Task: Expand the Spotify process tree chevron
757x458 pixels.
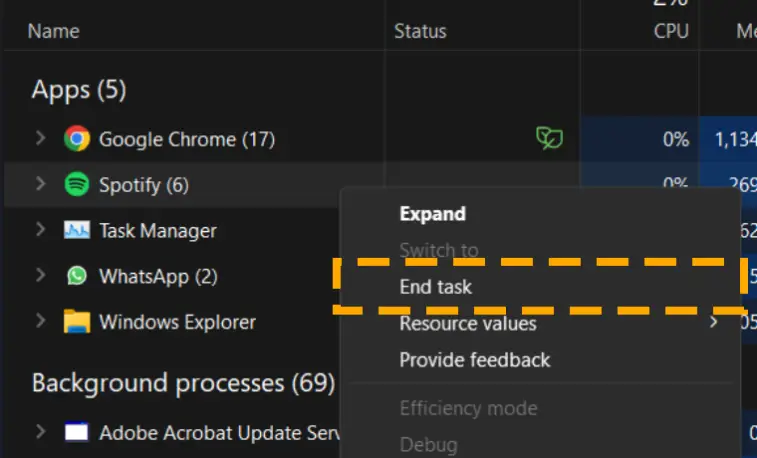Action: [x=41, y=184]
